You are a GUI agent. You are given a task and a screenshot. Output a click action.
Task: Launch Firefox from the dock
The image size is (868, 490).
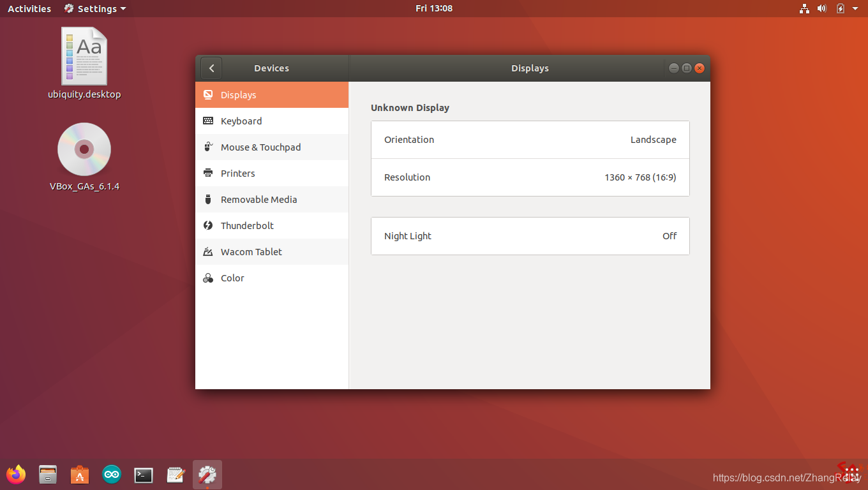16,475
